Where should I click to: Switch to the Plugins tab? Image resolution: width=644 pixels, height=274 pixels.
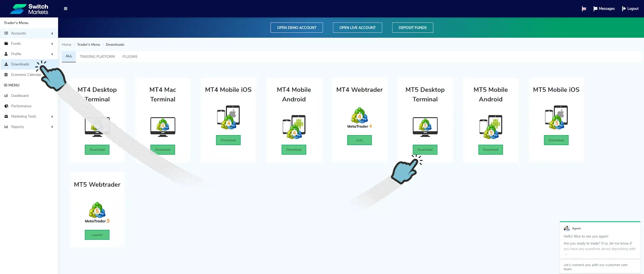click(130, 56)
